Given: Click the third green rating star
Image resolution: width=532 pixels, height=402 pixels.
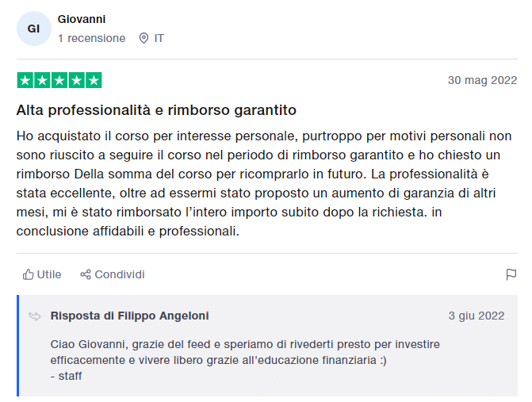Looking at the screenshot, I should click(59, 80).
